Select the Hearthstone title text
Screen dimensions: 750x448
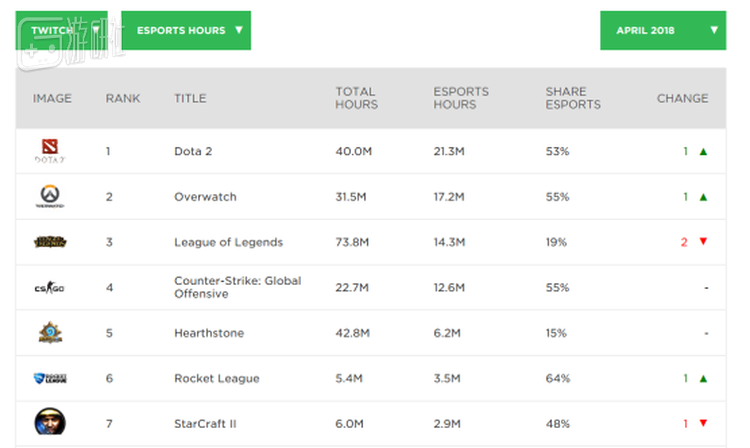[x=208, y=333]
